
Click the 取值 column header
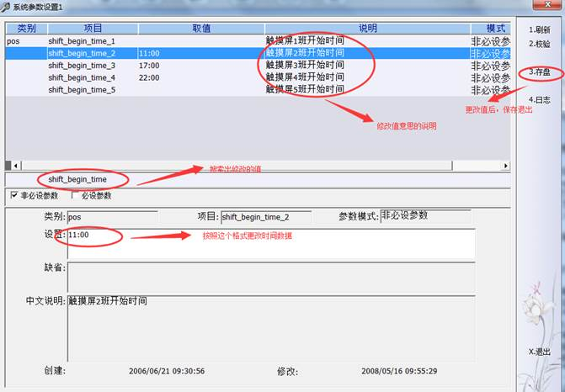pos(200,29)
